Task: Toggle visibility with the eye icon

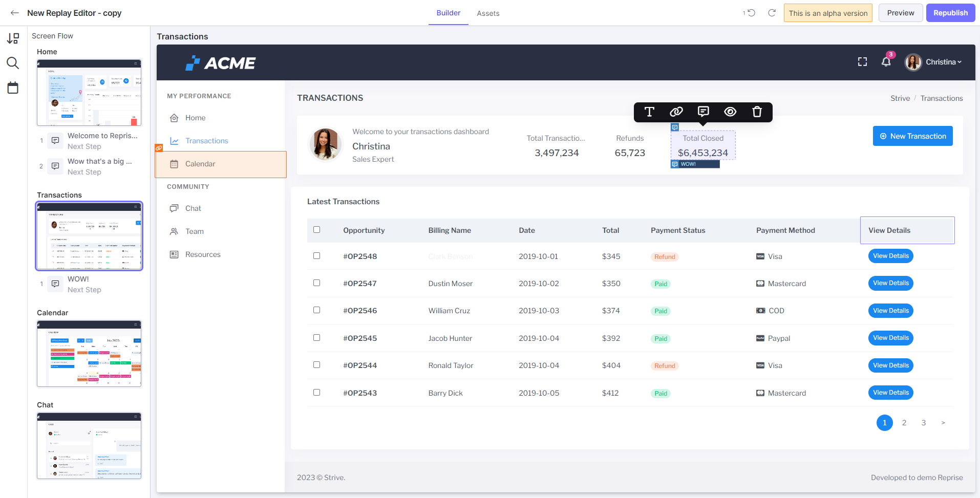Action: click(x=730, y=112)
